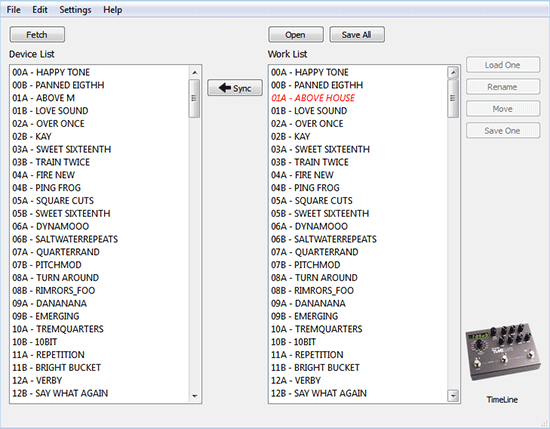Click the Sync arrow button

click(235, 88)
